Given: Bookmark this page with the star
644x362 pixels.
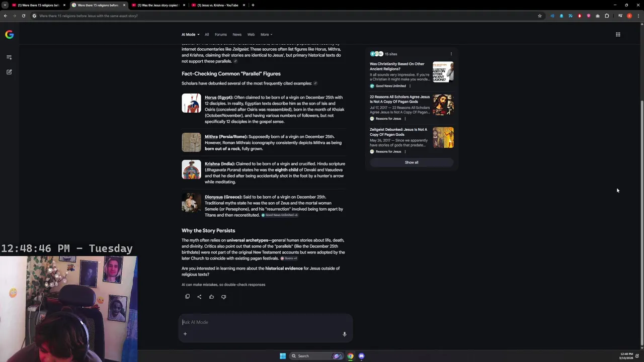Looking at the screenshot, I should pyautogui.click(x=540, y=16).
